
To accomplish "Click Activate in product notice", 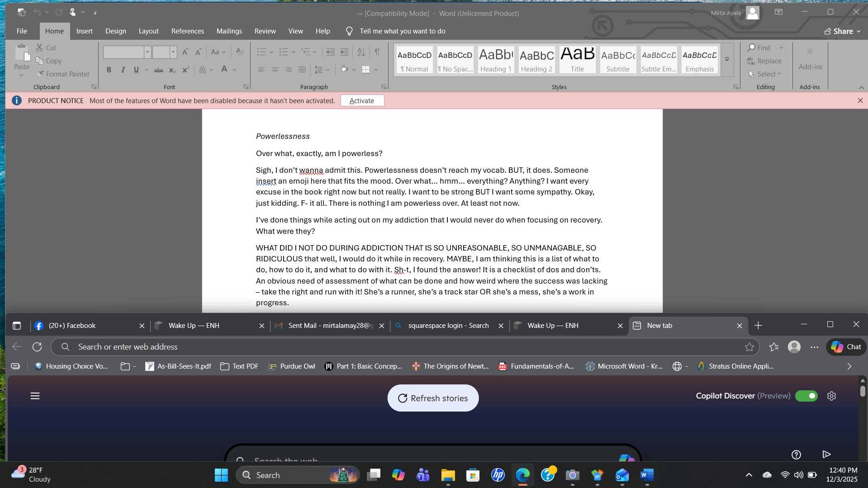I will 362,100.
